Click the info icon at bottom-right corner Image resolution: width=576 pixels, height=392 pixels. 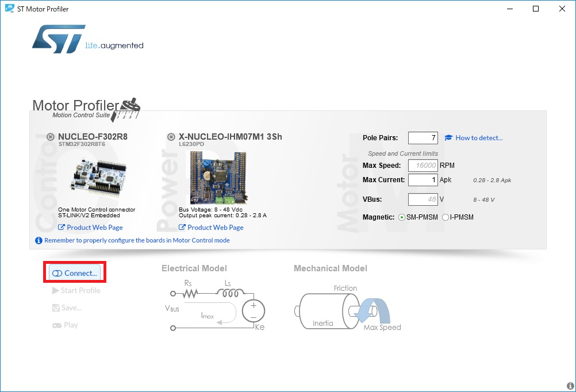pos(570,386)
